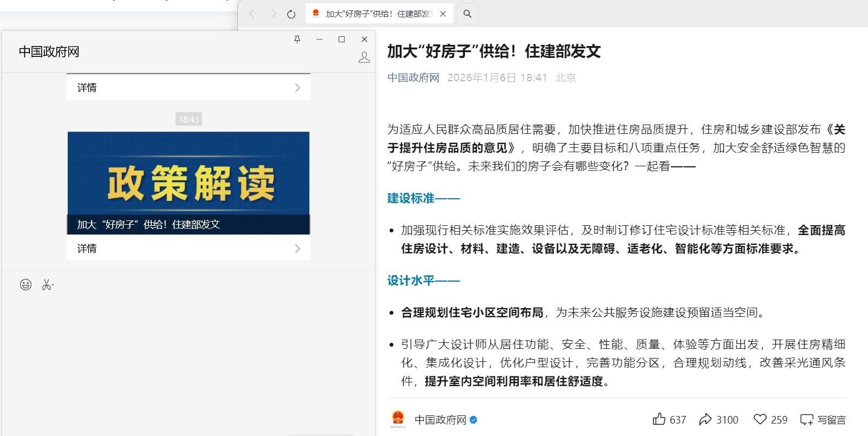Open search with the magnifier icon

pos(468,14)
